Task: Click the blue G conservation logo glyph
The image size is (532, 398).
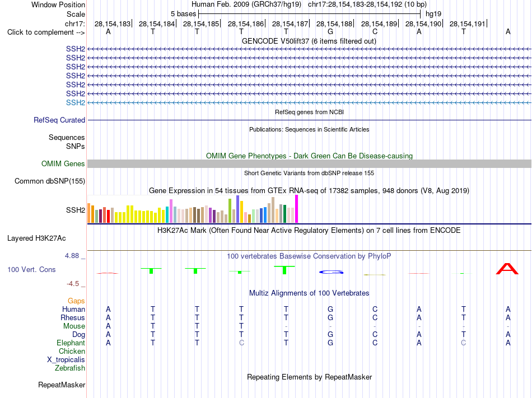Action: 331,272
